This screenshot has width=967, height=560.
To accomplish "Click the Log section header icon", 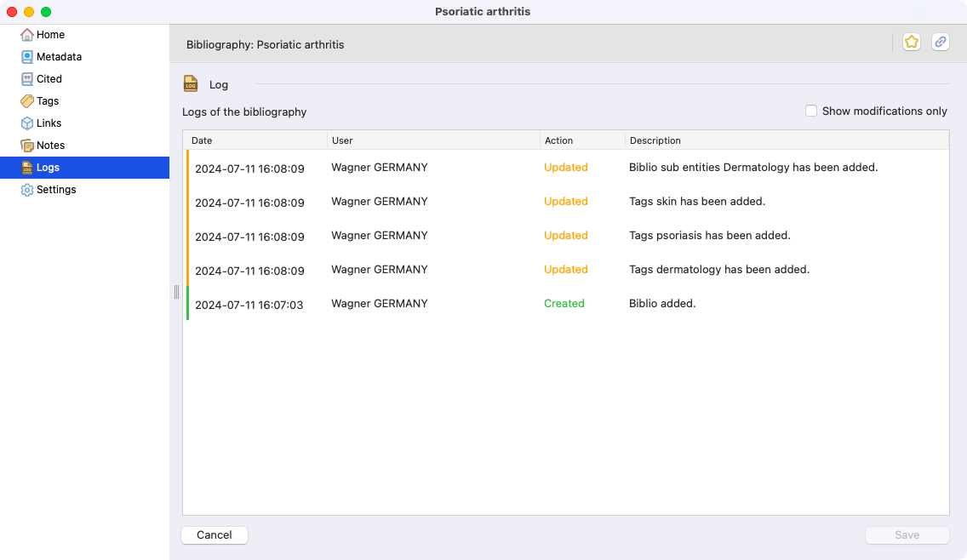I will click(191, 84).
